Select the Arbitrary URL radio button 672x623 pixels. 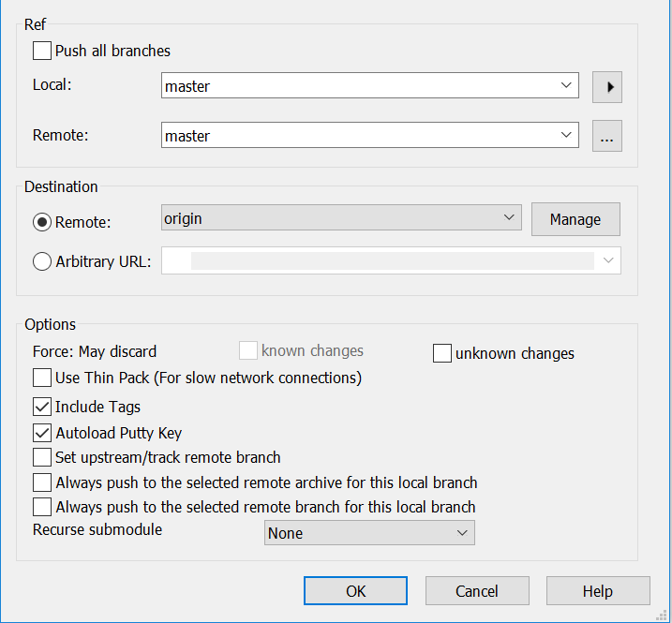click(x=42, y=261)
